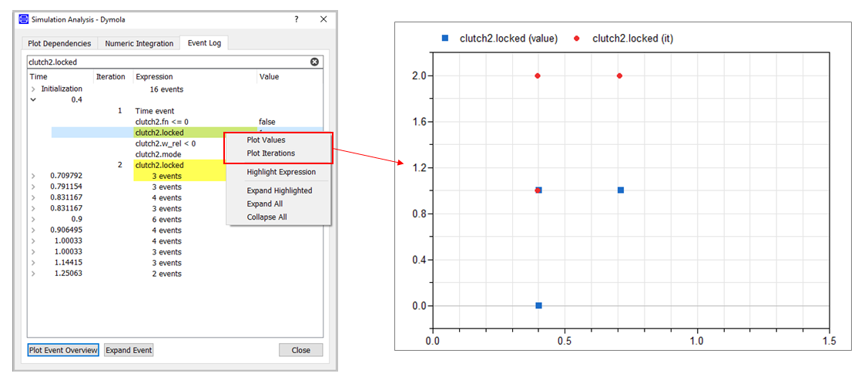Switch to Numeric Integration tab

point(139,43)
